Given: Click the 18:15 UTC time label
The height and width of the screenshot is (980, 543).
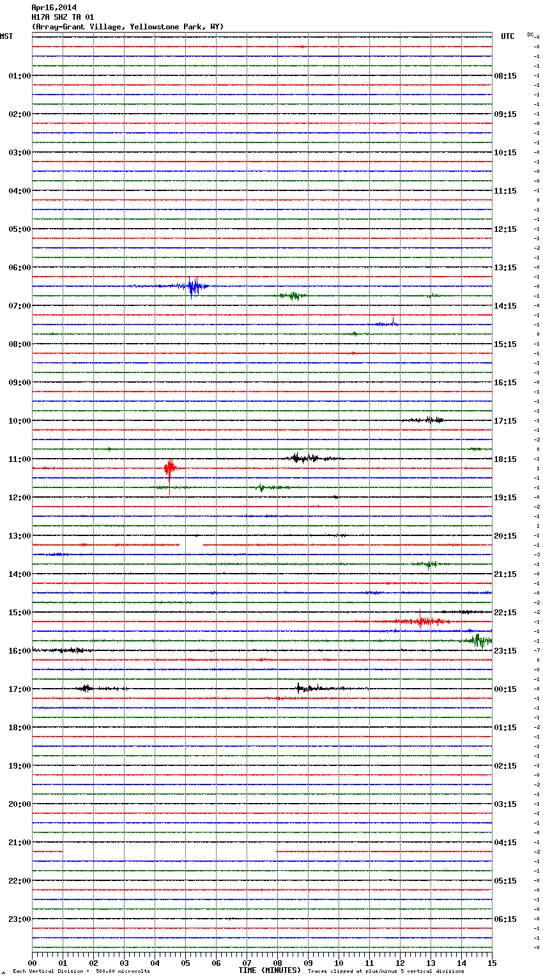Looking at the screenshot, I should pyautogui.click(x=505, y=459).
